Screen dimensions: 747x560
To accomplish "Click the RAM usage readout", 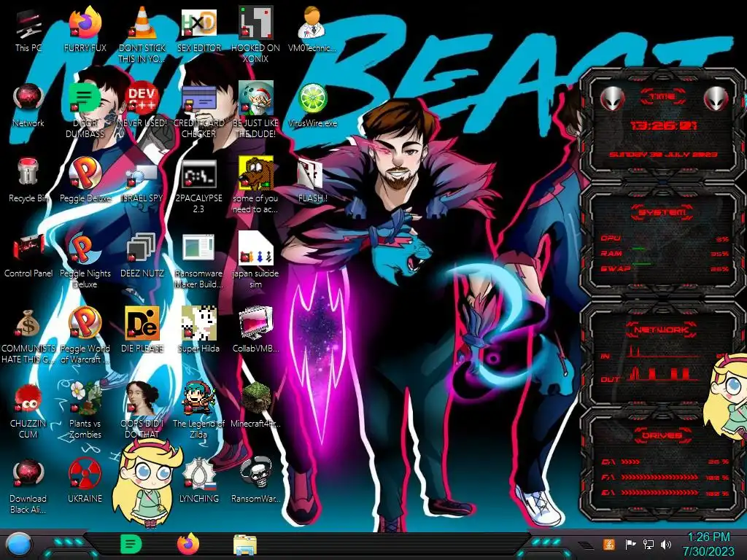I will (665, 254).
